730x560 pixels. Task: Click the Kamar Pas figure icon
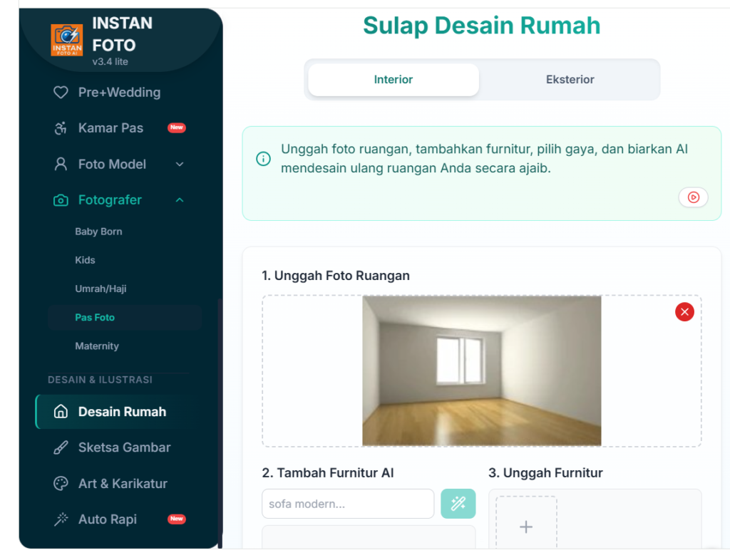61,128
